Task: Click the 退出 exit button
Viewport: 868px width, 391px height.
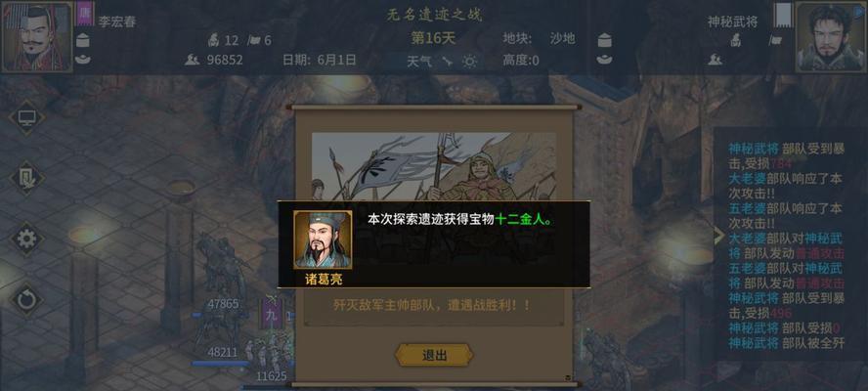Action: coord(434,355)
